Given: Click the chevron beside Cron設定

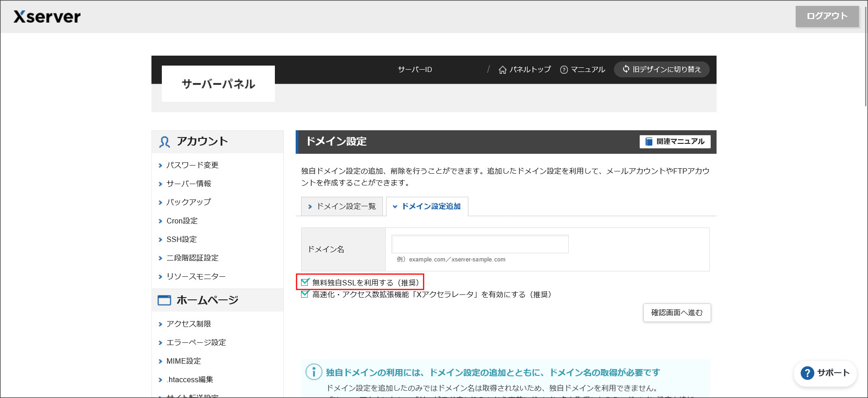Looking at the screenshot, I should (x=160, y=221).
